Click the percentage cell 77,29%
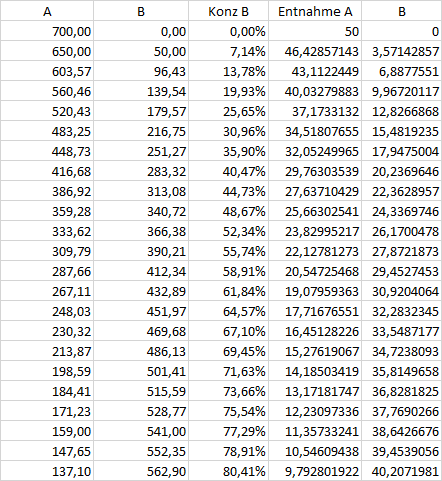Image resolution: width=442 pixels, height=481 pixels. [228, 431]
